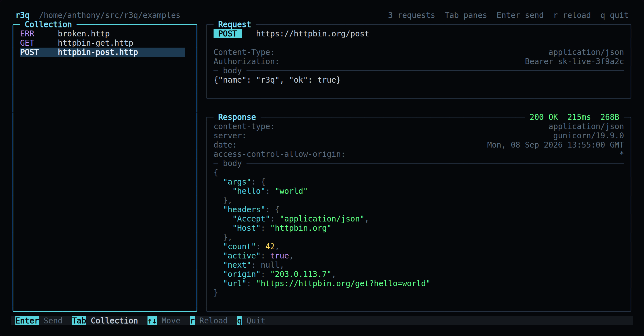Click the Mon, 08 Sep 2026 date value
644x336 pixels.
point(555,145)
